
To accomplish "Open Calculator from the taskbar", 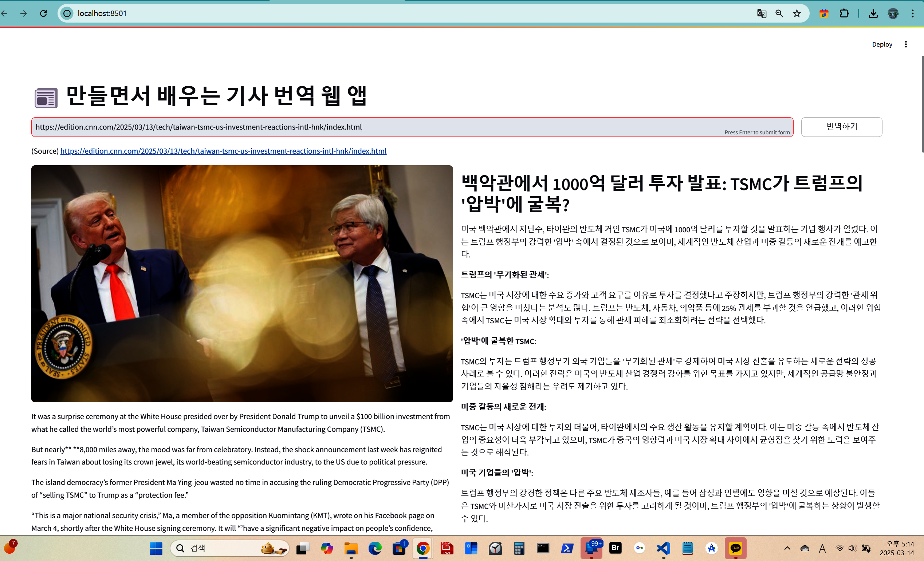I will [519, 548].
